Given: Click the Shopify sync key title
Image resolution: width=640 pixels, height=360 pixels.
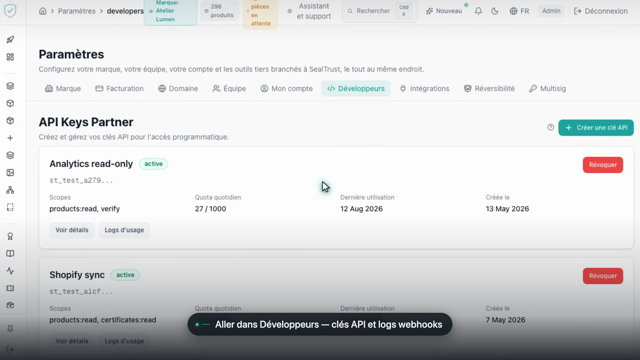Looking at the screenshot, I should (x=77, y=275).
